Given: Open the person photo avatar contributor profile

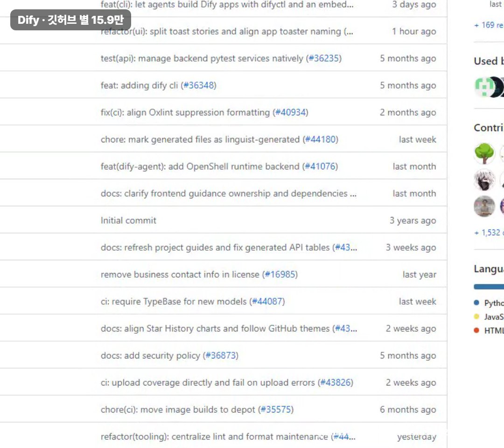Looking at the screenshot, I should pyautogui.click(x=484, y=206).
